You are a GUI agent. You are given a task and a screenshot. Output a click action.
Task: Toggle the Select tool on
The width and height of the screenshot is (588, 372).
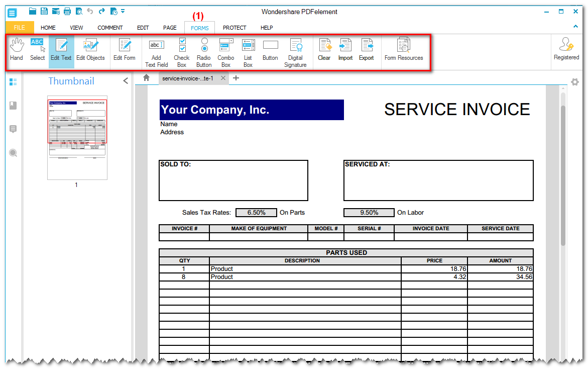click(x=37, y=50)
